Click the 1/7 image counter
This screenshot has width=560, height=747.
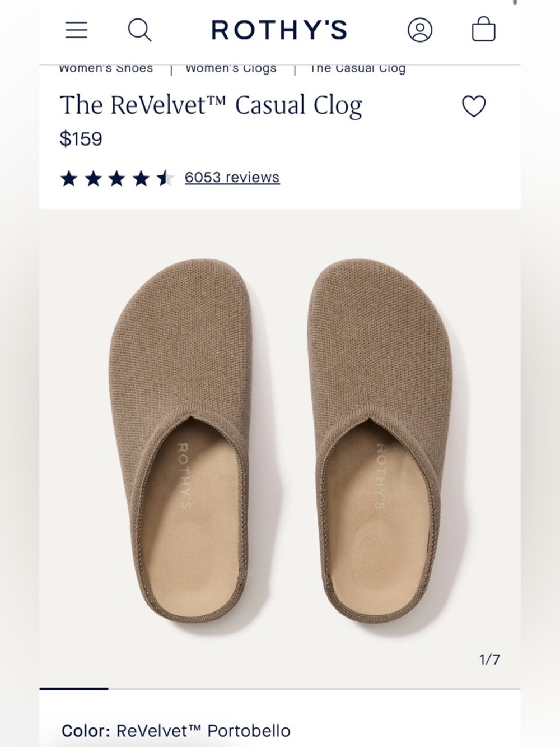tap(491, 660)
